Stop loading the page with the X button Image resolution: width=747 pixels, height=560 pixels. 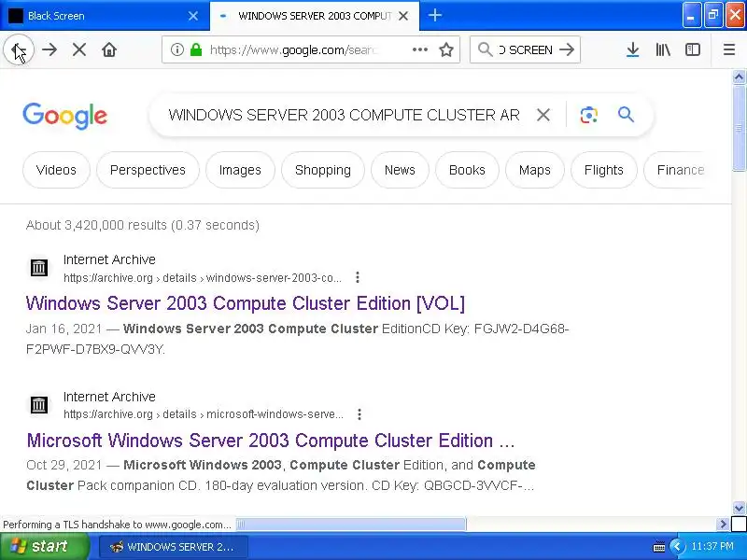point(79,49)
